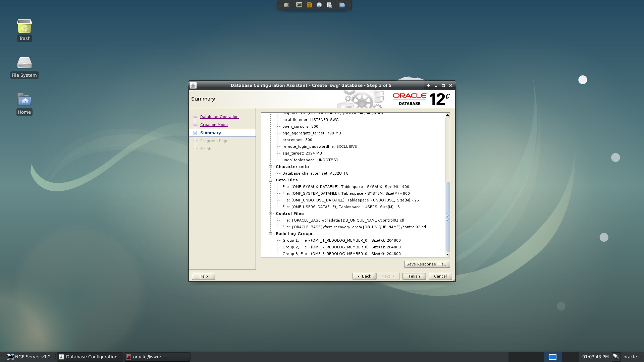Collapse the Redo Log Groups tree node

(x=270, y=234)
